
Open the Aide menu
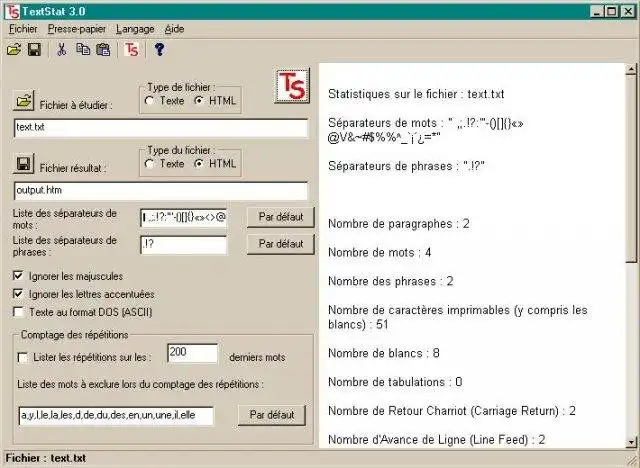click(x=174, y=29)
